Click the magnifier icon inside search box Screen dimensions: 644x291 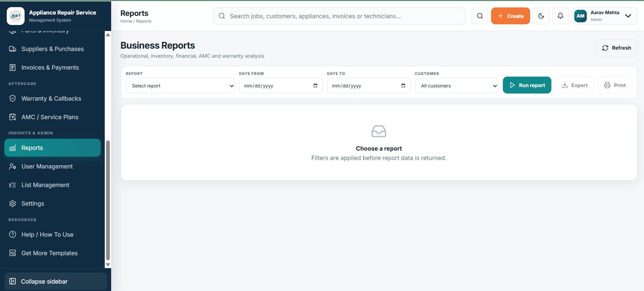point(222,16)
